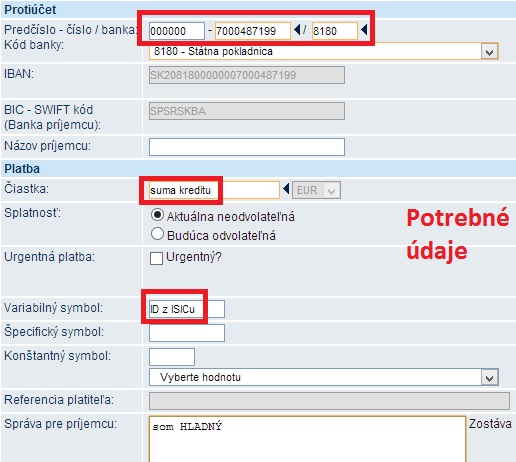Click arrow icon beside account number 7000487199
This screenshot has height=462, width=516.
pos(297,30)
